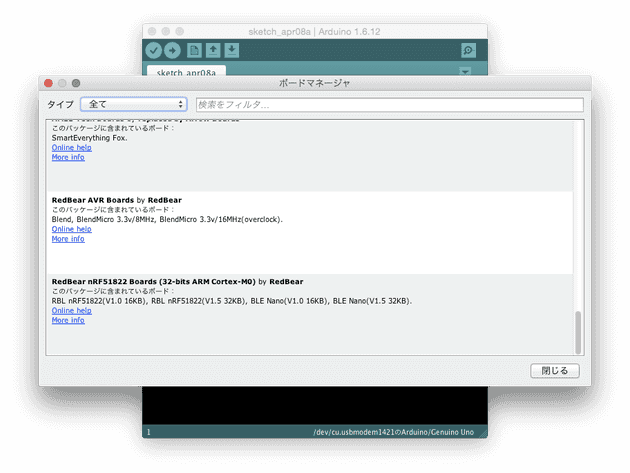The image size is (630, 473).
Task: Open the sketch tab options dropdown arrow
Action: coord(465,72)
